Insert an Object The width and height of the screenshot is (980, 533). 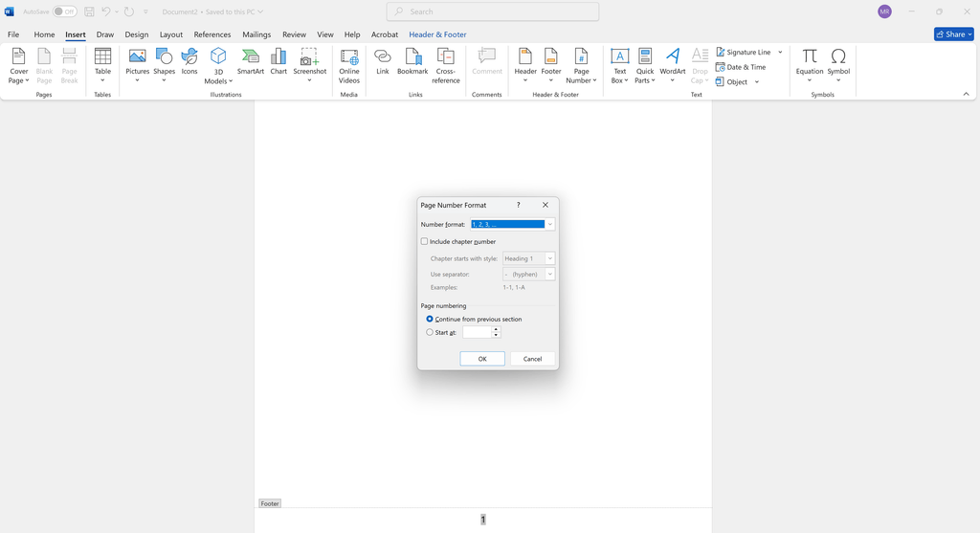tap(731, 82)
